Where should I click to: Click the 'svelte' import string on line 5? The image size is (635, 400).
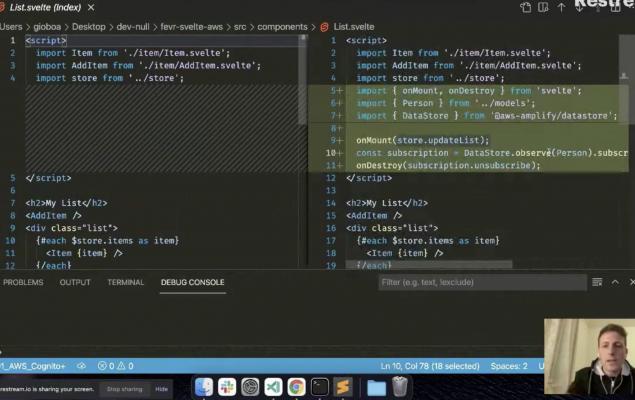click(x=556, y=91)
